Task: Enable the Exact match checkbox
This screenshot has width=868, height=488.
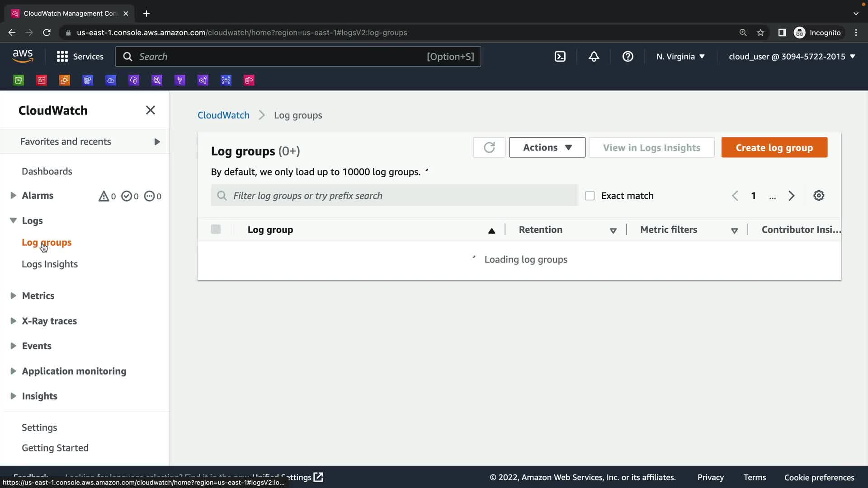Action: (x=590, y=196)
